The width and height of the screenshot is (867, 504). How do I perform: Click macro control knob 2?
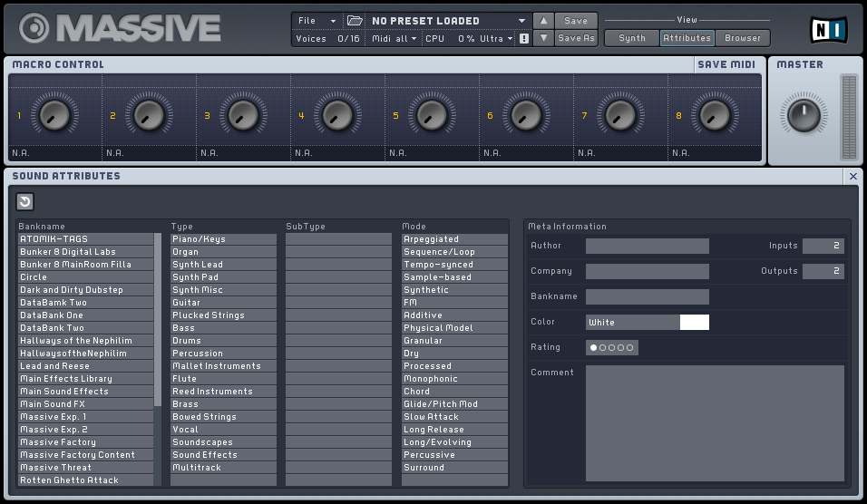149,115
